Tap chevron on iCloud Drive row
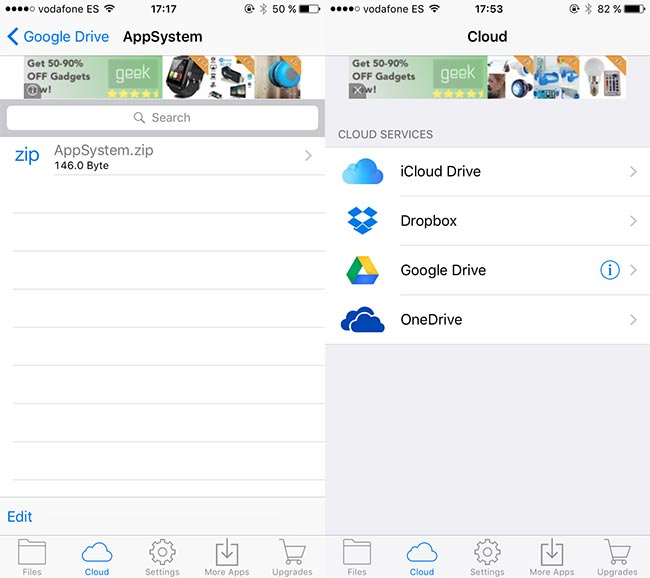The image size is (650, 578). click(633, 172)
